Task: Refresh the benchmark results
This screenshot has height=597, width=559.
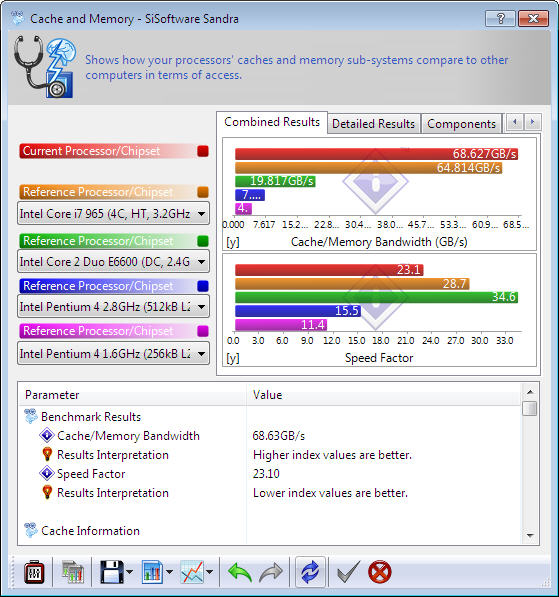Action: [x=310, y=572]
